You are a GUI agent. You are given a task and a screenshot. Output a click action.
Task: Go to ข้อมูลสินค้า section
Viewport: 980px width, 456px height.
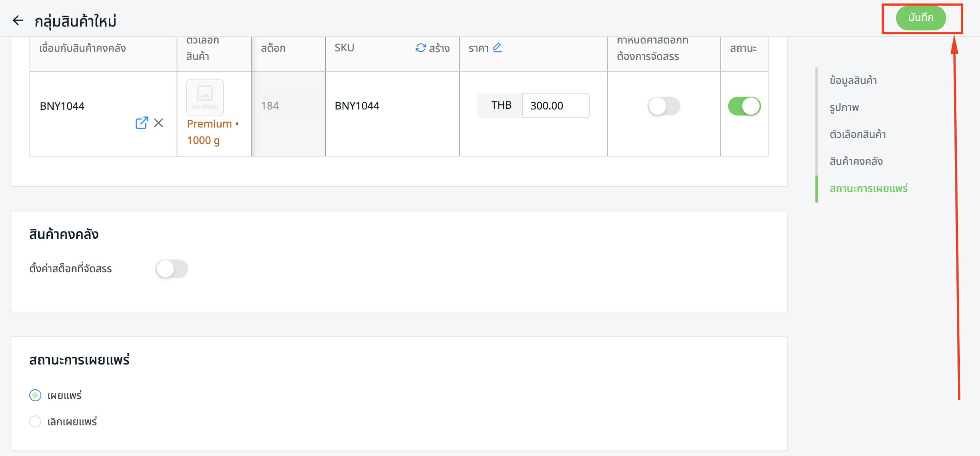(853, 80)
